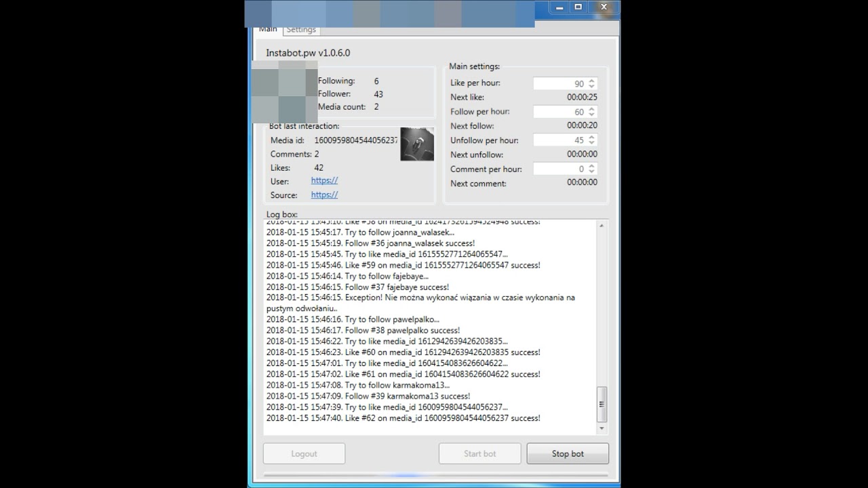Image resolution: width=868 pixels, height=488 pixels.
Task: Decrease Like per hour with down arrow
Action: click(591, 87)
